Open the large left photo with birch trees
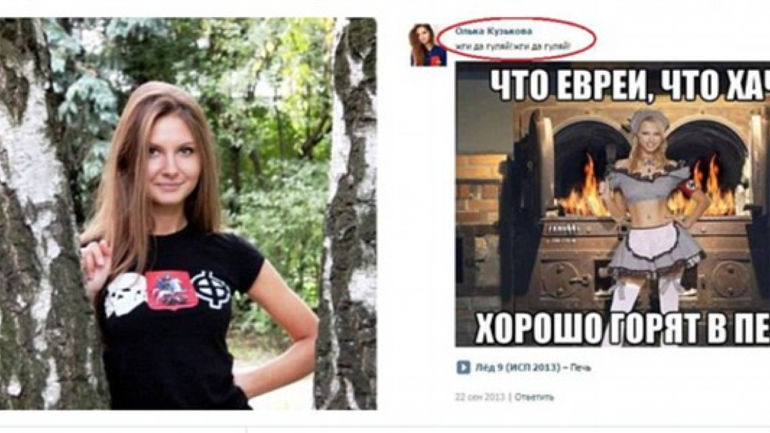770x433 pixels. (188, 214)
